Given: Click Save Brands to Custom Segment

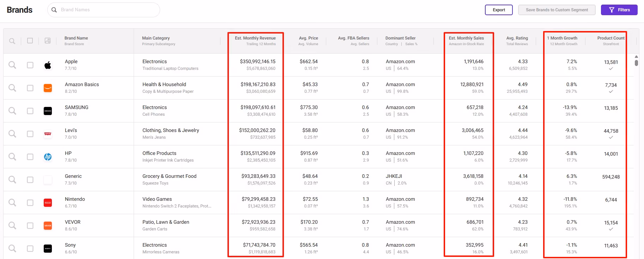Looking at the screenshot, I should click(557, 10).
